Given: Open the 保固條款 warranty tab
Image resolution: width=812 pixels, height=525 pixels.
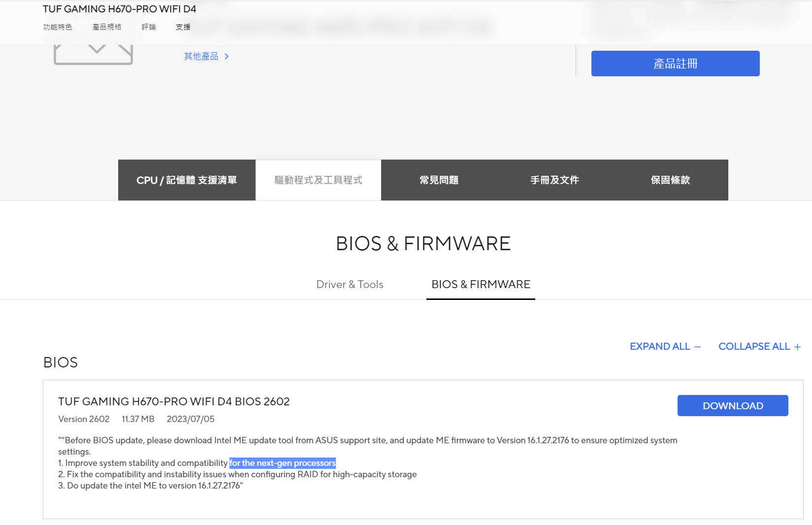Looking at the screenshot, I should [670, 180].
